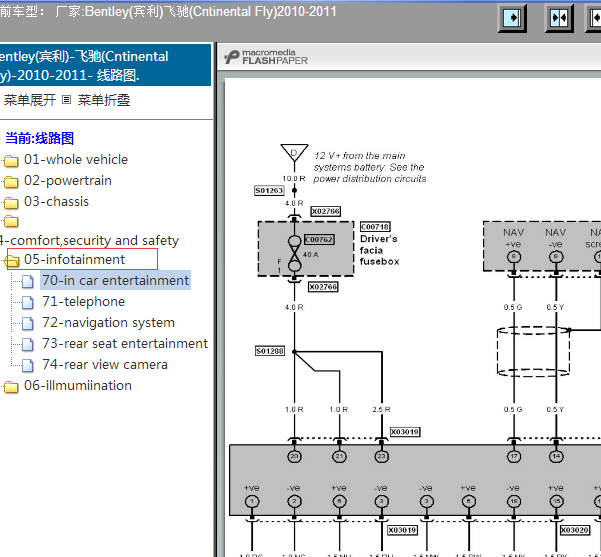Image resolution: width=601 pixels, height=557 pixels.
Task: Open the 02-powertrain folder
Action: point(68,181)
